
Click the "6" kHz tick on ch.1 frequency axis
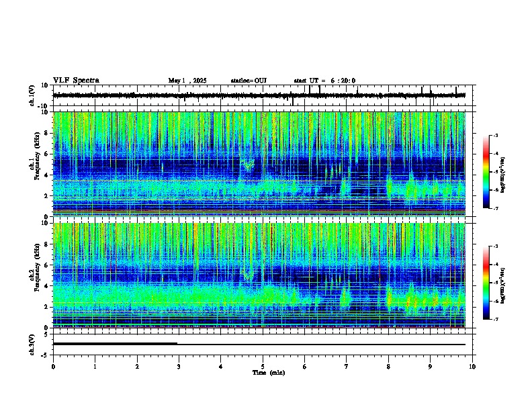[x=47, y=154]
